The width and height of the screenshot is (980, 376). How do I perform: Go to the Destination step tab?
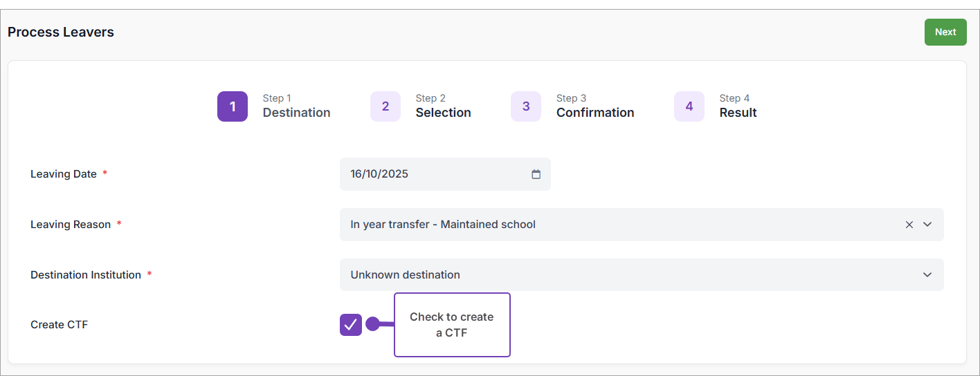point(296,113)
